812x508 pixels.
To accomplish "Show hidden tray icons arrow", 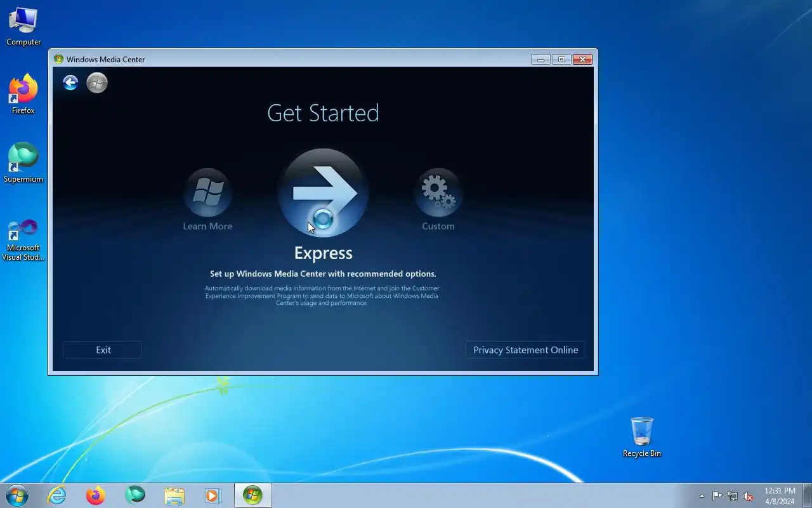I will pos(702,496).
